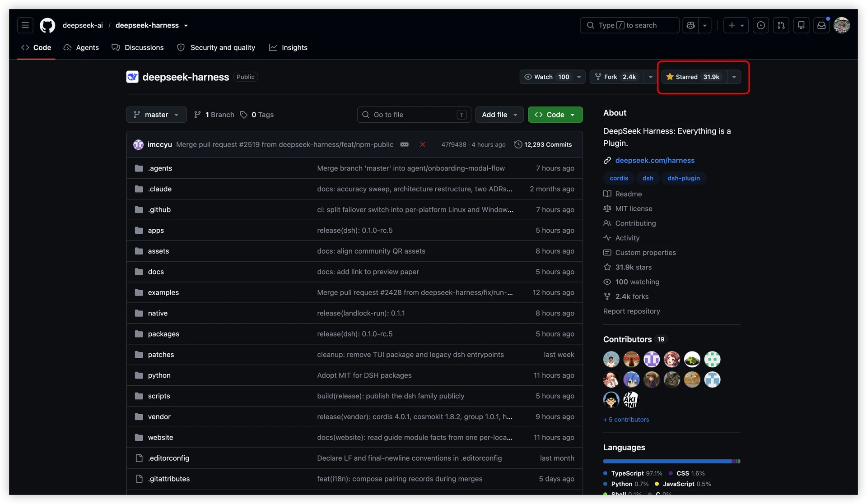Open the commit hash 47f9438
867x504 pixels.
click(454, 144)
